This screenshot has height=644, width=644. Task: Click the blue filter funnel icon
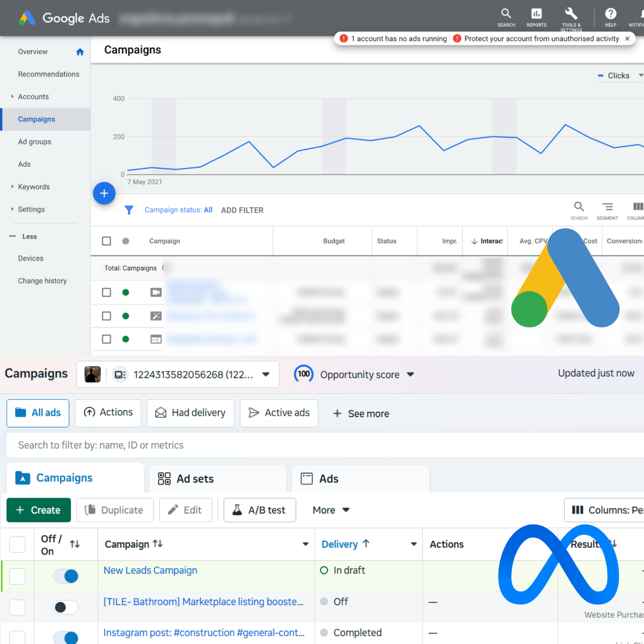(x=129, y=210)
